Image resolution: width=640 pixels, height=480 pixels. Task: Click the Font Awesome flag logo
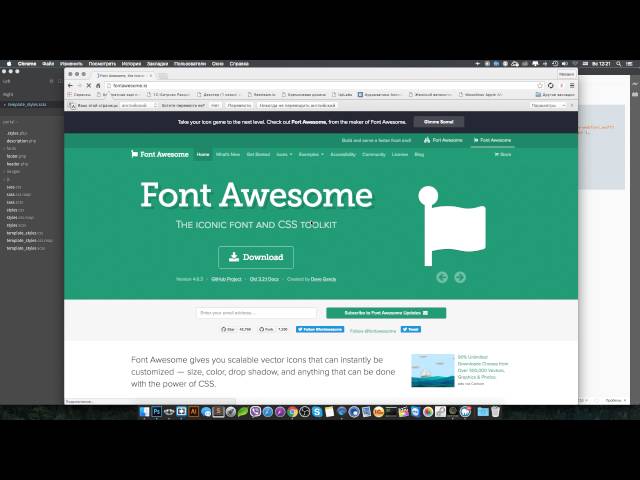tap(160, 154)
